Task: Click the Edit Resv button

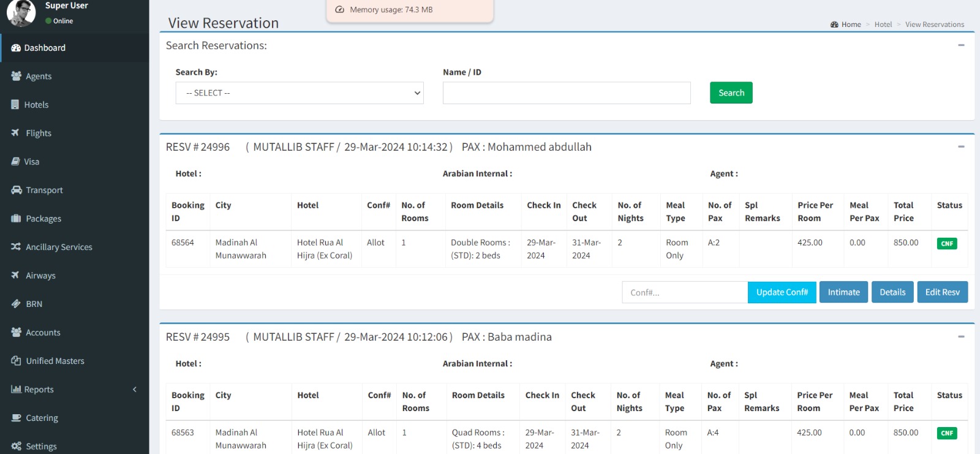Action: (x=942, y=292)
